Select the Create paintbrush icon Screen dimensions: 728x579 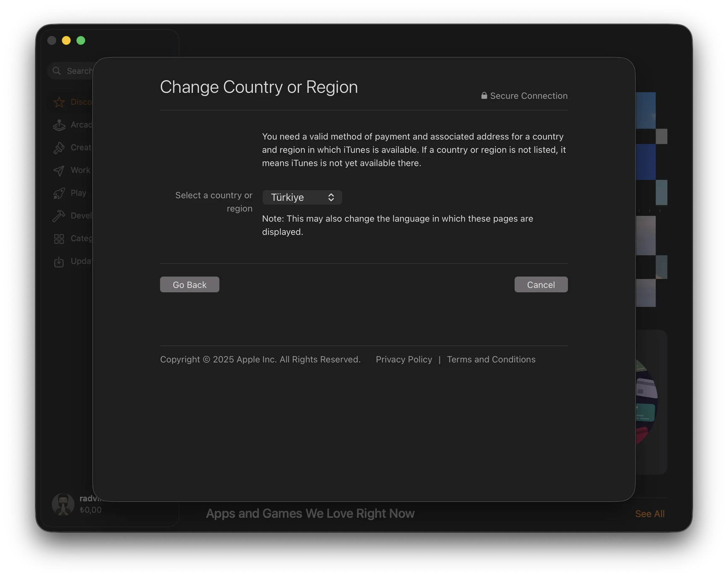pyautogui.click(x=59, y=147)
